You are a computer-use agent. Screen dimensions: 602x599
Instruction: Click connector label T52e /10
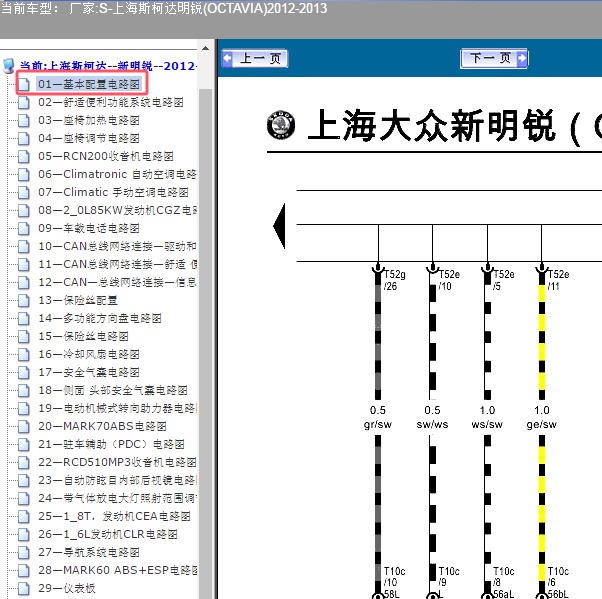[x=449, y=280]
